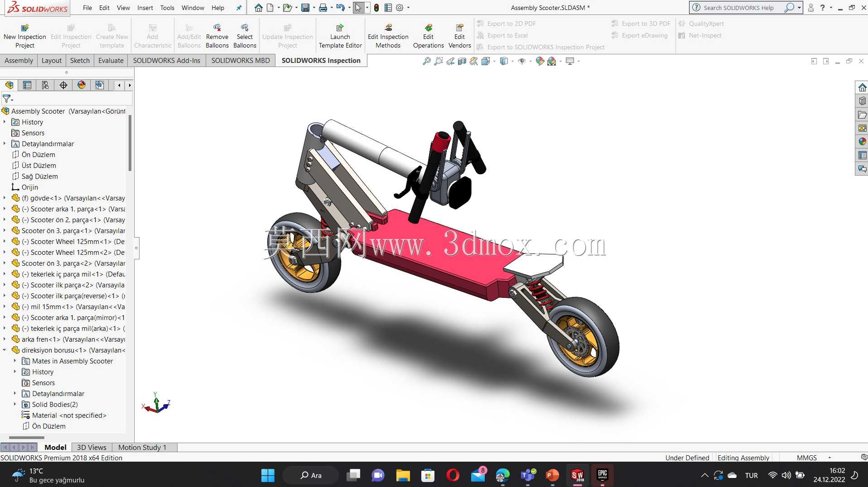Click the Rebuild traffic light icon
Image resolution: width=868 pixels, height=487 pixels.
(376, 8)
